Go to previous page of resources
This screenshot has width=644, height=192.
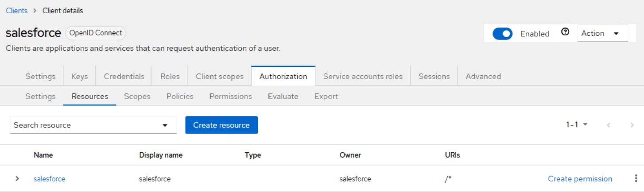click(609, 125)
